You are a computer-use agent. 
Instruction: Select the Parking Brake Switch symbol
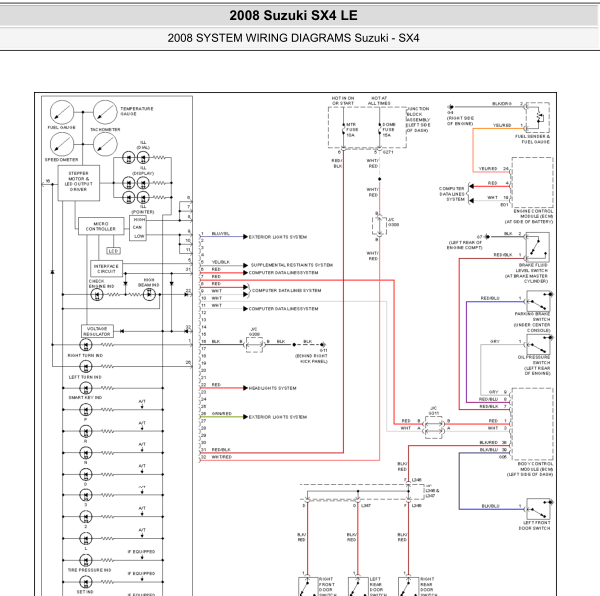tap(539, 301)
